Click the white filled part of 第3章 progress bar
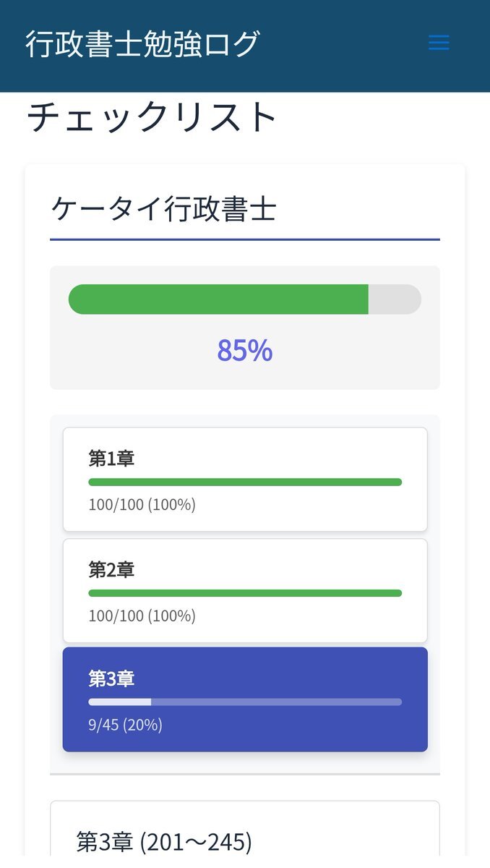This screenshot has width=490, height=868. pyautogui.click(x=119, y=702)
